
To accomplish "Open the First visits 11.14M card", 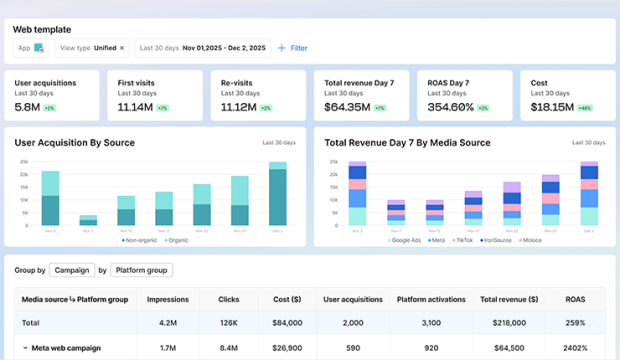I will coord(155,95).
